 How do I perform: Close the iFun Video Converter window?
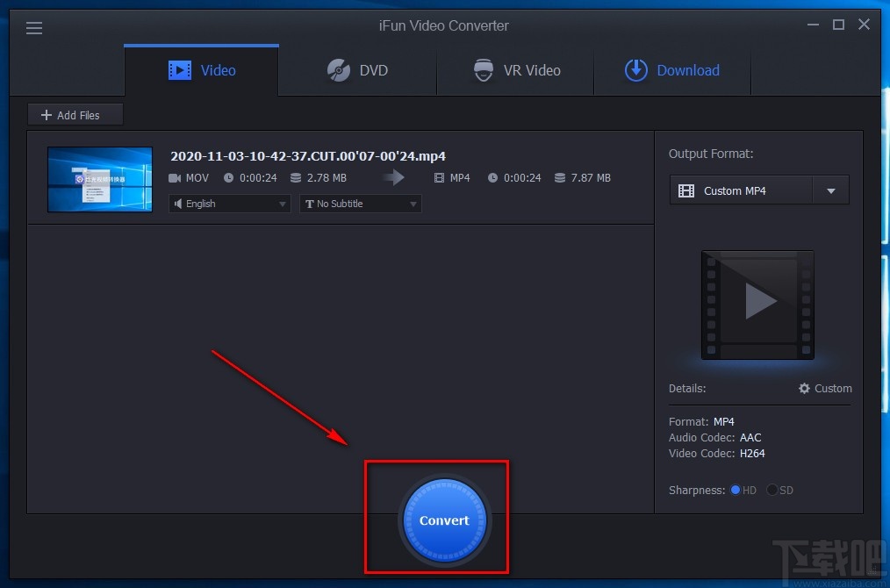(864, 24)
